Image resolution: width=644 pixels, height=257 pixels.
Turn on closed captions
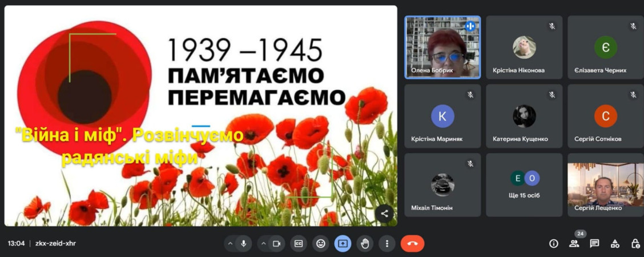tap(299, 243)
